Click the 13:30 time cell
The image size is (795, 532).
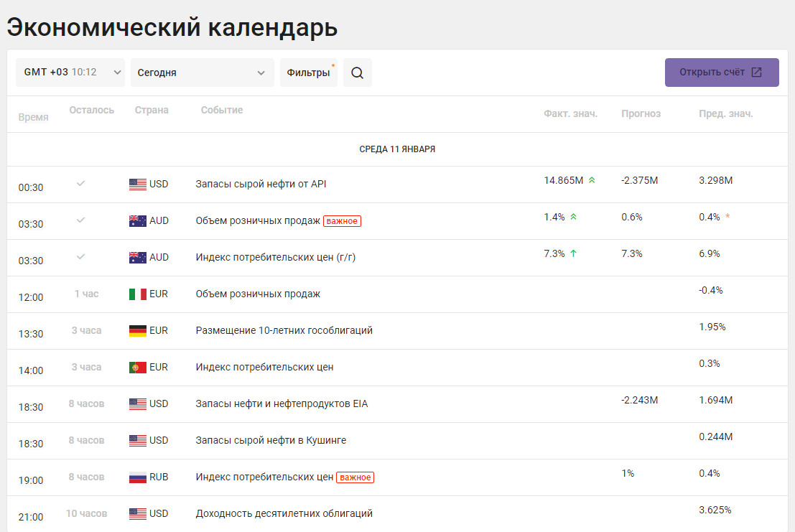click(x=31, y=334)
